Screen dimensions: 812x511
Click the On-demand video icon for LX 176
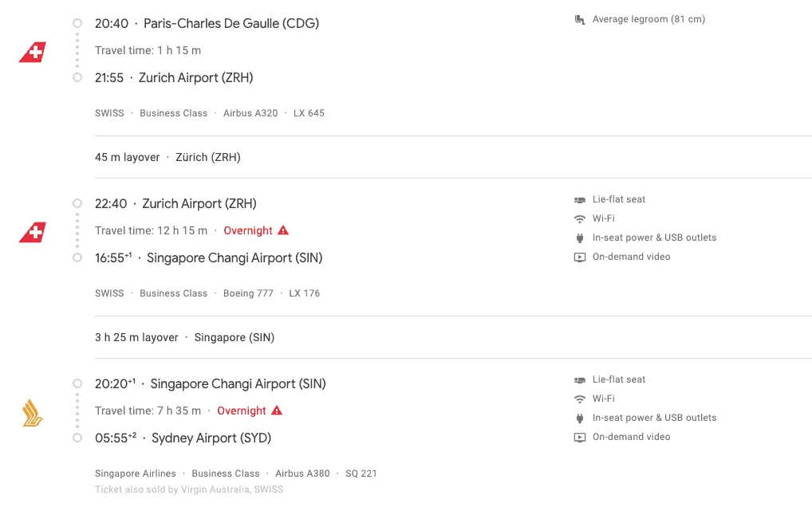tap(580, 257)
